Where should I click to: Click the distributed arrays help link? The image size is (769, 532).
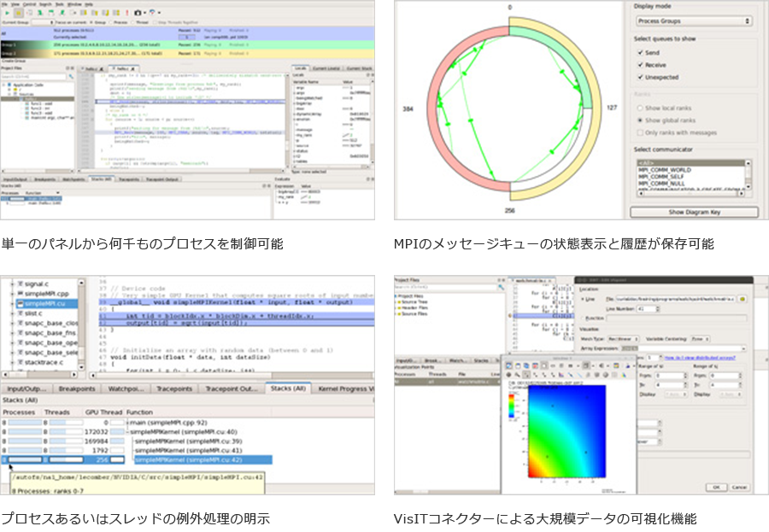click(699, 358)
